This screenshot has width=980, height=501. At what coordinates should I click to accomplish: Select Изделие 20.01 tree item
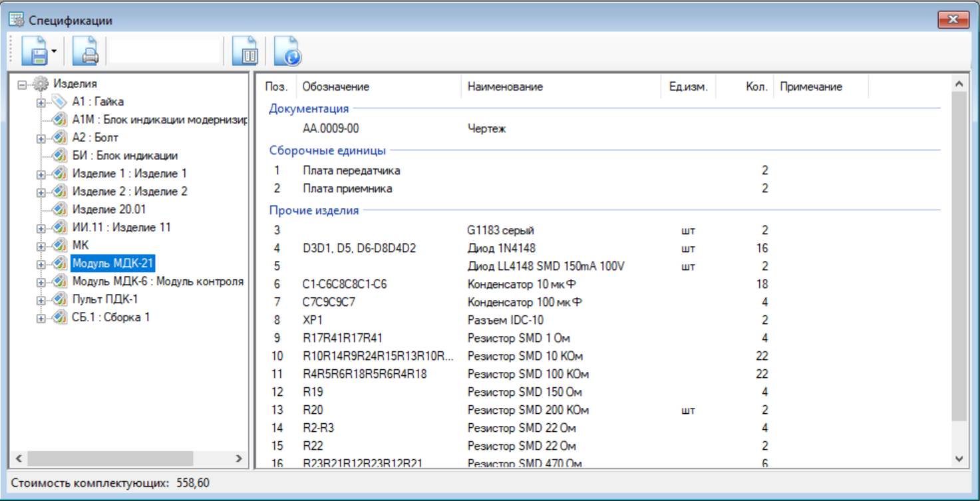[x=109, y=210]
